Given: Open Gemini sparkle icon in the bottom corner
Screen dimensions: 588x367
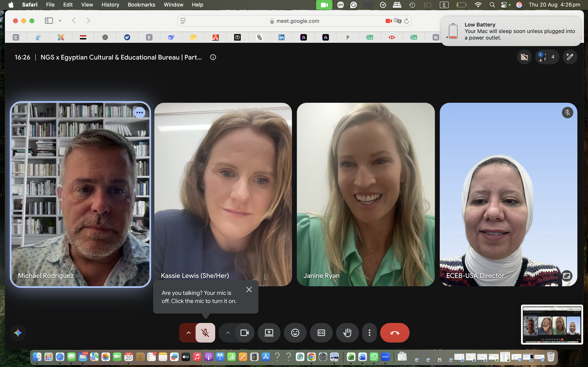Looking at the screenshot, I should pos(18,333).
